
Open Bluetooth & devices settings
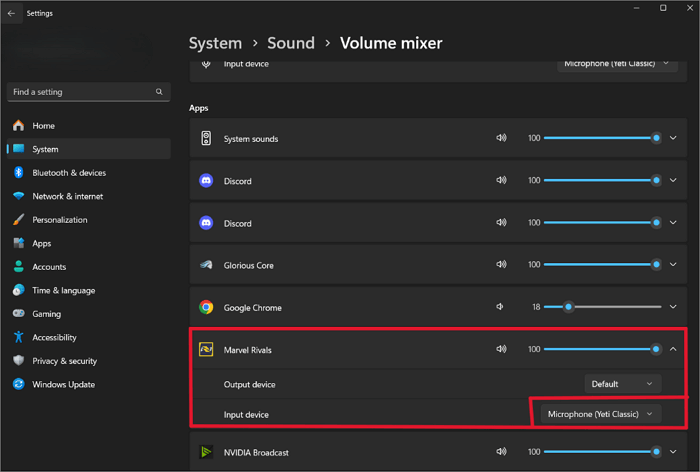pos(88,172)
